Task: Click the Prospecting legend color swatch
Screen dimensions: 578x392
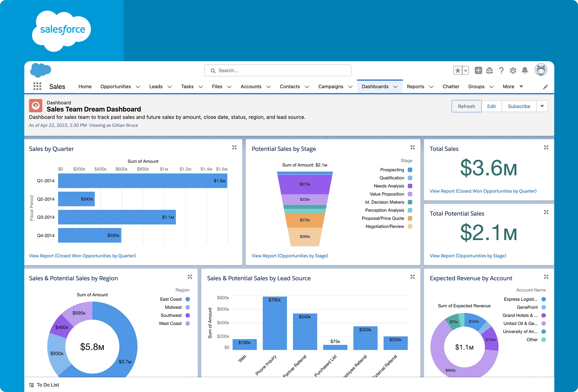Action: click(410, 170)
